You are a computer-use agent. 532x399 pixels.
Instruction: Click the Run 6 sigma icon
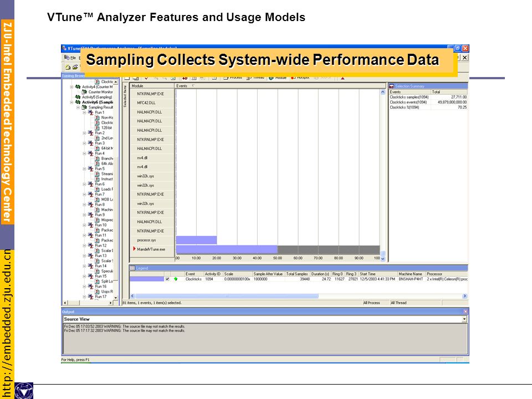[90, 184]
